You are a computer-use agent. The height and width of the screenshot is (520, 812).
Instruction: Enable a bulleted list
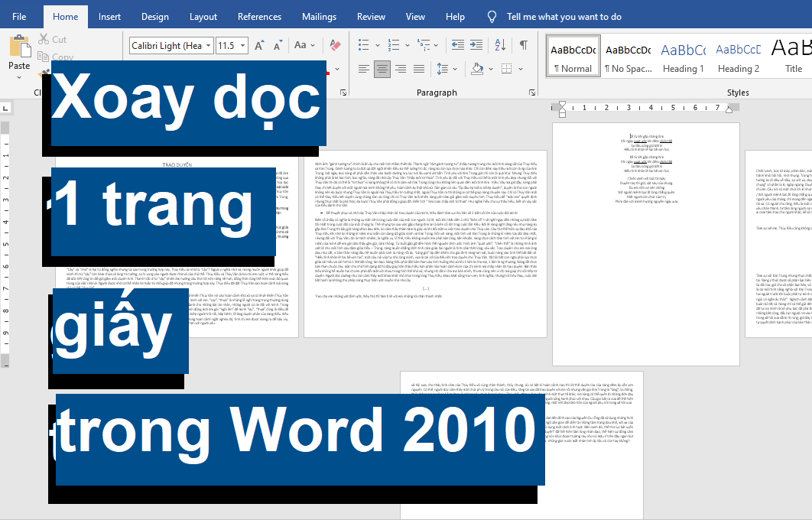[x=364, y=44]
